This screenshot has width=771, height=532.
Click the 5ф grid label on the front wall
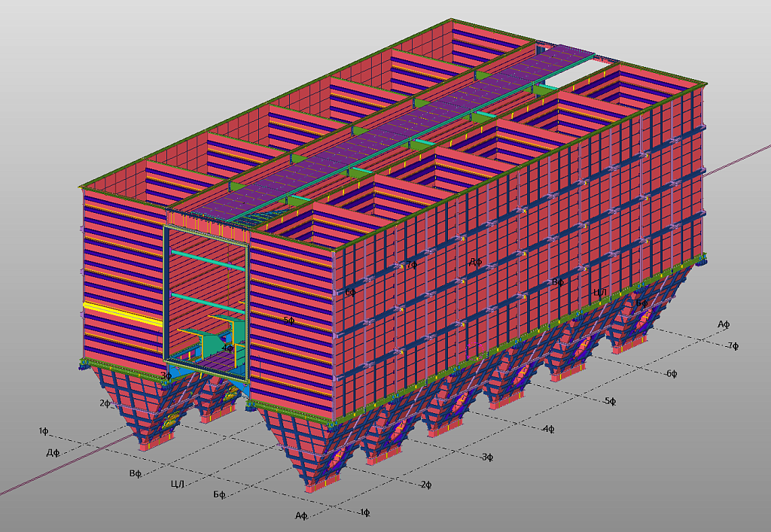(x=288, y=321)
